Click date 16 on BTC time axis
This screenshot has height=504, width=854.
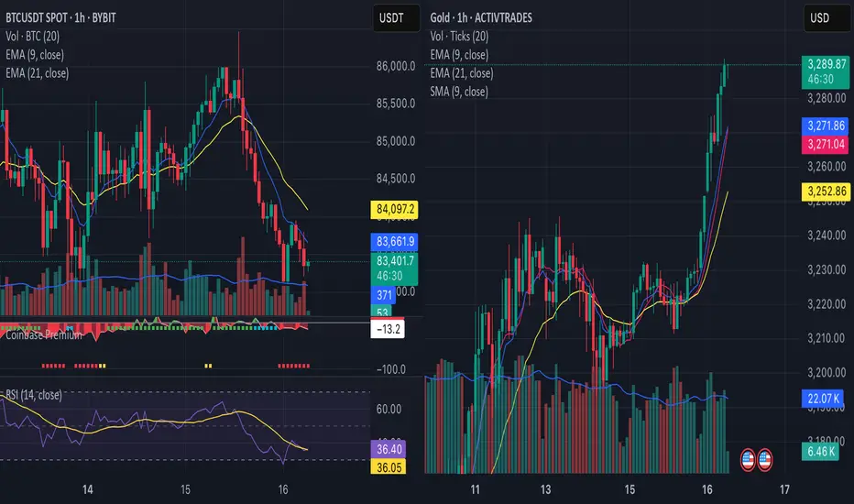282,489
